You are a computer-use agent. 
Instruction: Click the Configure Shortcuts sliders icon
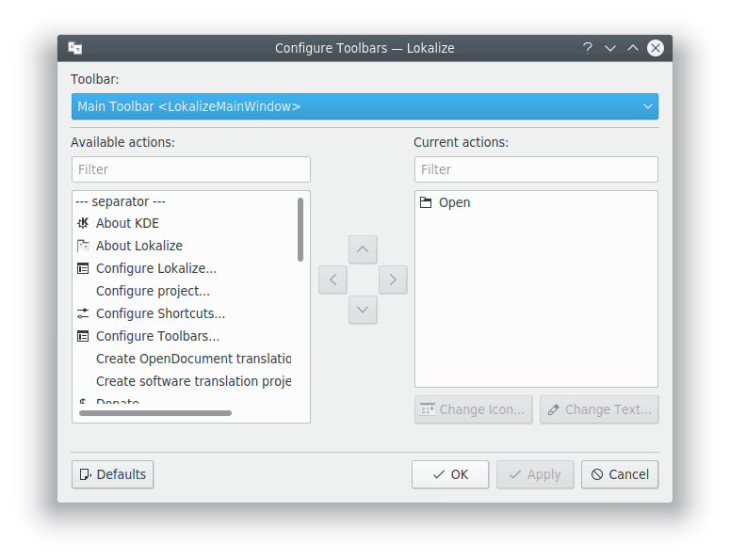(83, 313)
